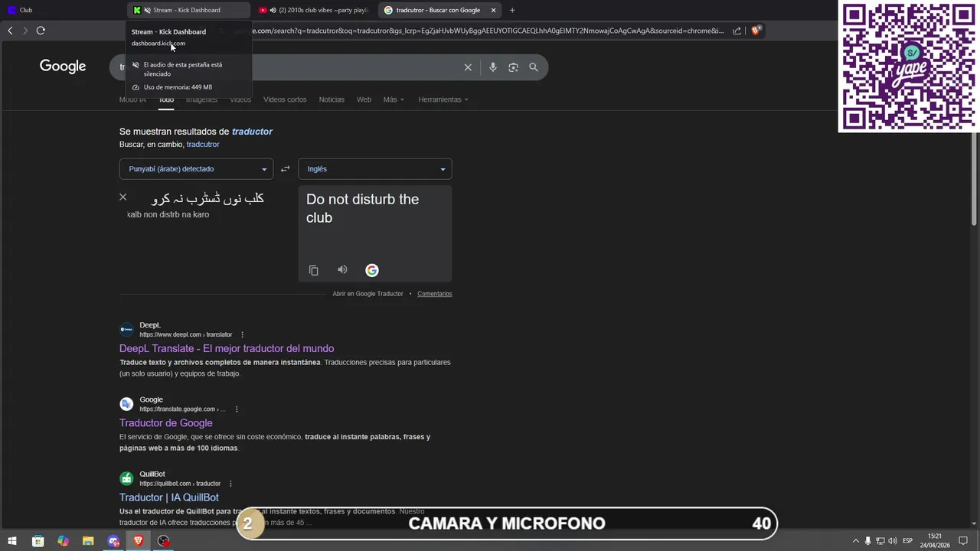Open the Brave Shields lion icon
Viewport: 980px width, 551px height.
click(x=756, y=31)
